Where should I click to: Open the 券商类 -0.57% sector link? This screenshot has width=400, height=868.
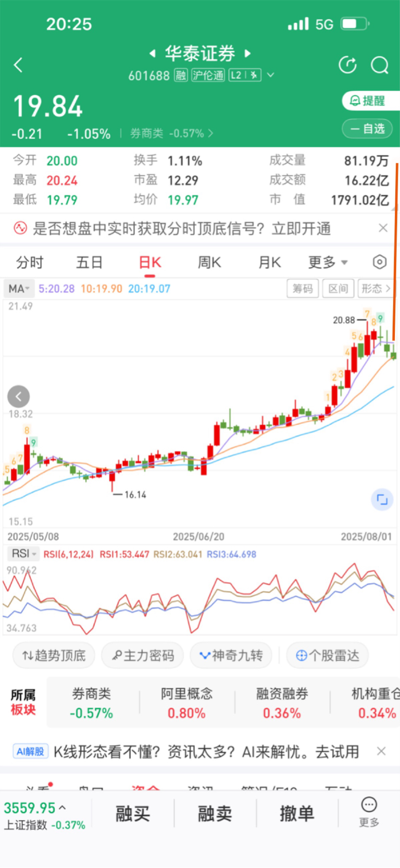[171, 133]
